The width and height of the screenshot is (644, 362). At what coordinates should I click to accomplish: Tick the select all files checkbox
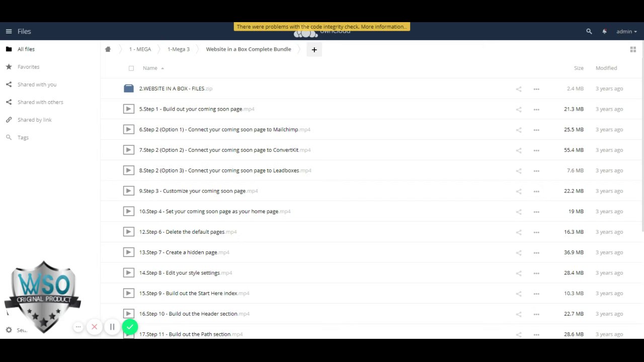pos(131,68)
